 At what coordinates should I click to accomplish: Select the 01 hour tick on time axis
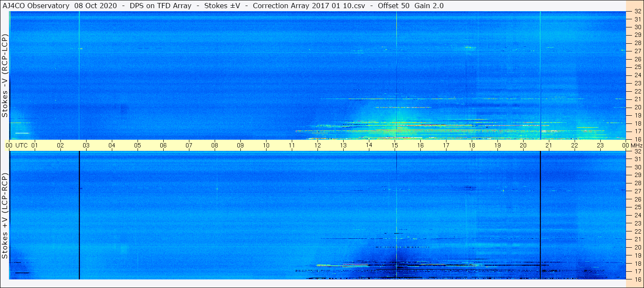pos(35,145)
